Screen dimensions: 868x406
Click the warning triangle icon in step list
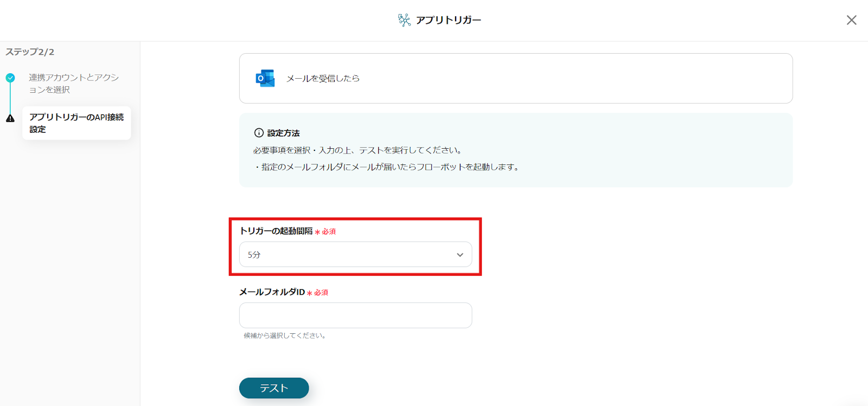point(10,118)
